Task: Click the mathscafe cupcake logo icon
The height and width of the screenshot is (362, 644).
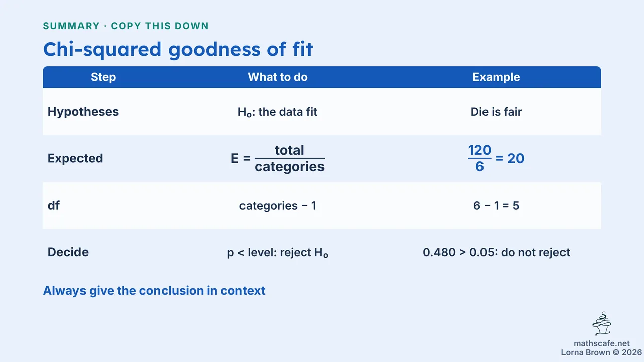Action: [x=602, y=324]
